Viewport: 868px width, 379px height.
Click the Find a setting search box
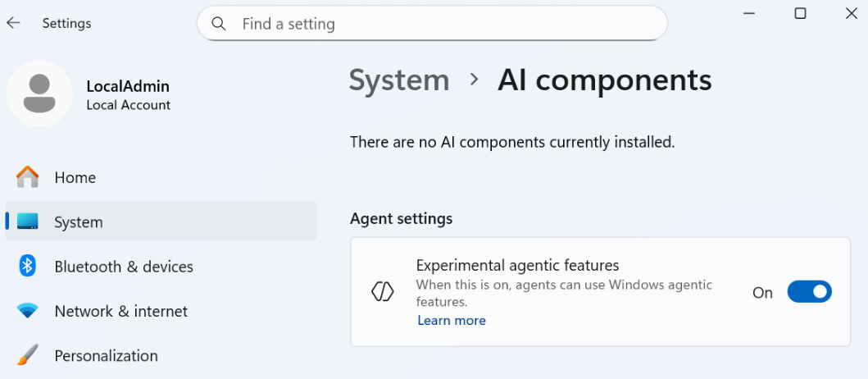pos(443,24)
